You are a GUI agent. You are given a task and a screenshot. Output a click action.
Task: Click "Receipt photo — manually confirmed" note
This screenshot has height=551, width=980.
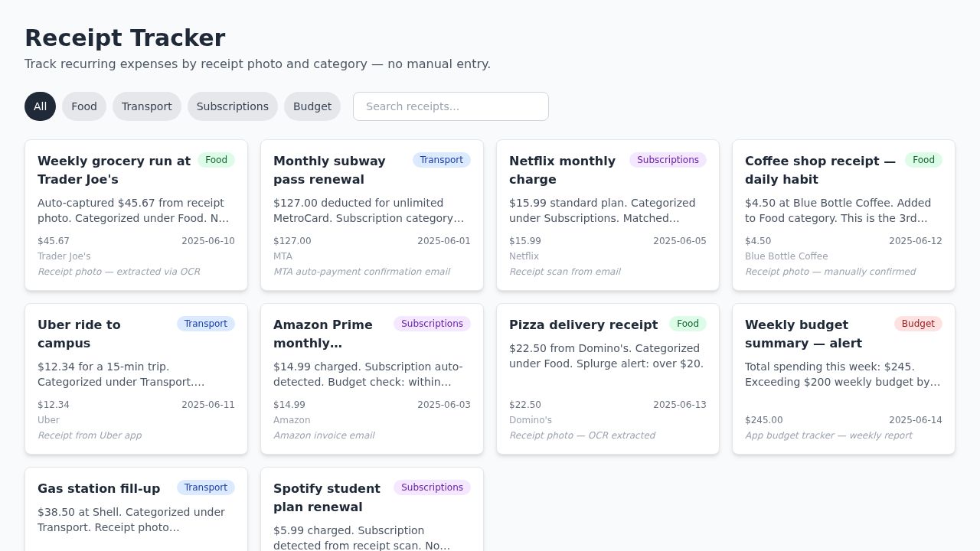tap(830, 272)
